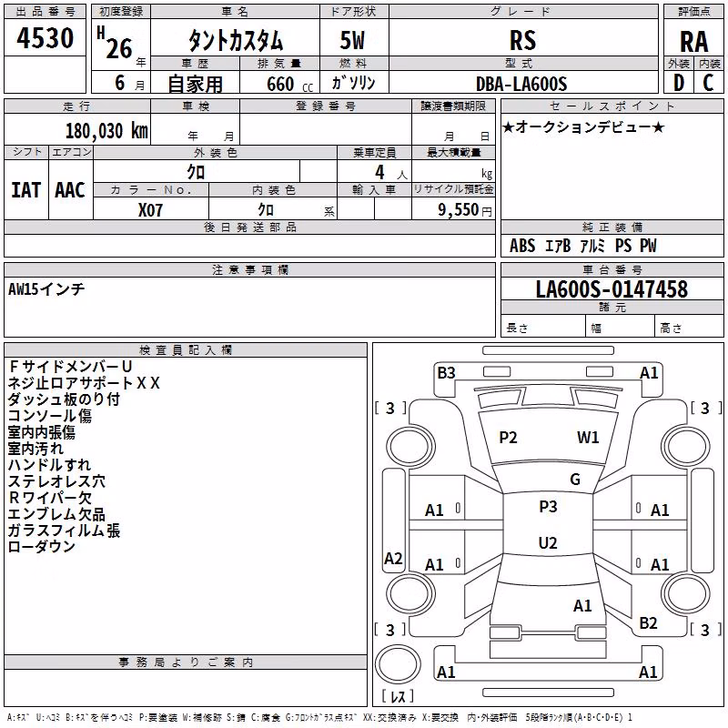Click the 車台番号 header
Viewport: 728px width, 728px height.
[x=612, y=269]
